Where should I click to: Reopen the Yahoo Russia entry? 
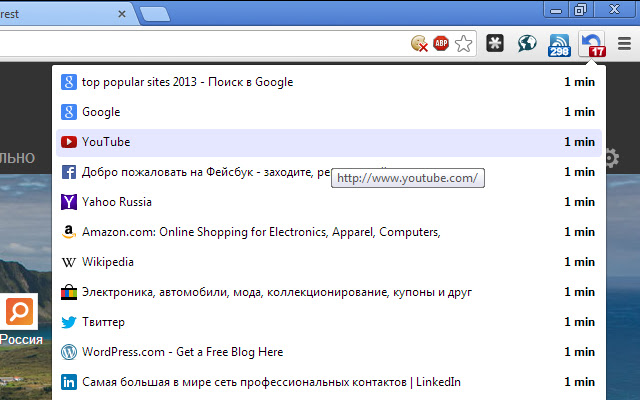[x=329, y=202]
